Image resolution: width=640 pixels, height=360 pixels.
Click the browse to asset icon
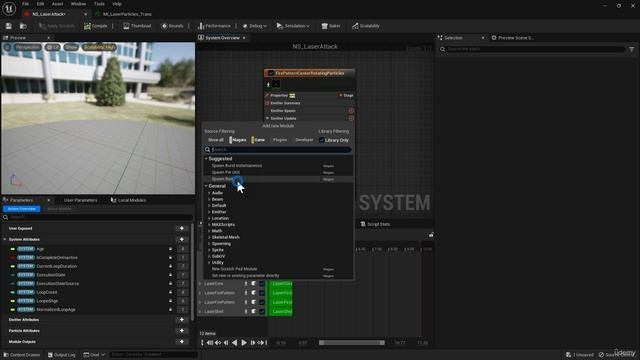pyautogui.click(x=23, y=26)
